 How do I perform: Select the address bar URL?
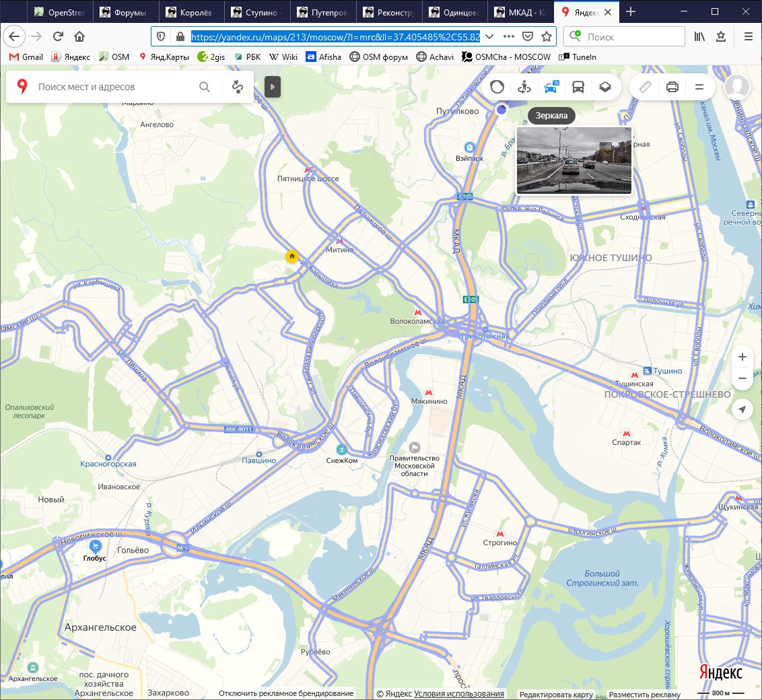click(x=335, y=36)
